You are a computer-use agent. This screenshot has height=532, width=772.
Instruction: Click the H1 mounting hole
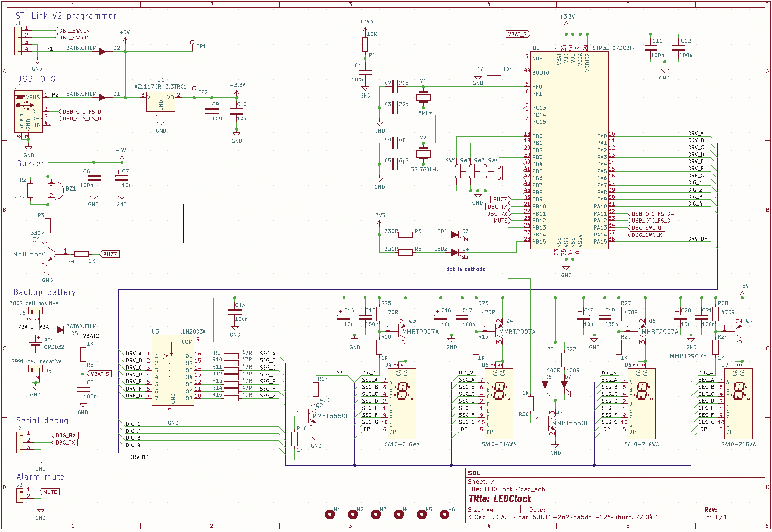tap(330, 514)
